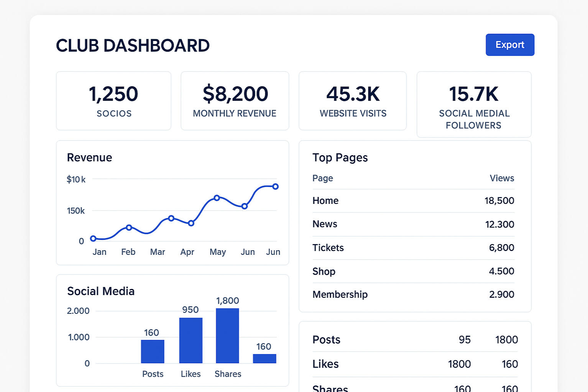
Task: Select the Posts row in bottom table
Action: 415,340
